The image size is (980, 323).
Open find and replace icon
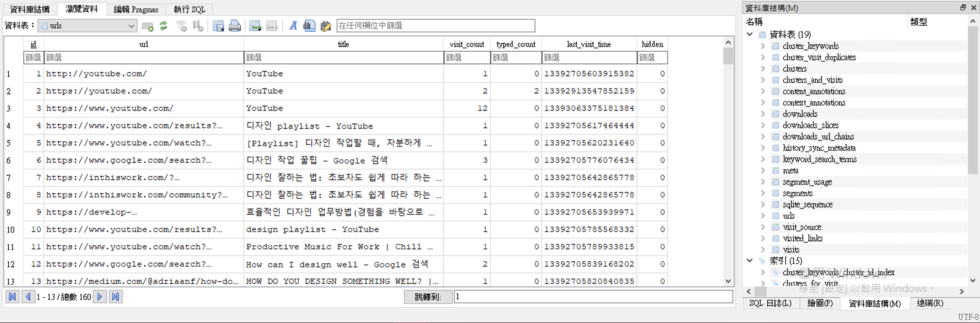pyautogui.click(x=326, y=26)
